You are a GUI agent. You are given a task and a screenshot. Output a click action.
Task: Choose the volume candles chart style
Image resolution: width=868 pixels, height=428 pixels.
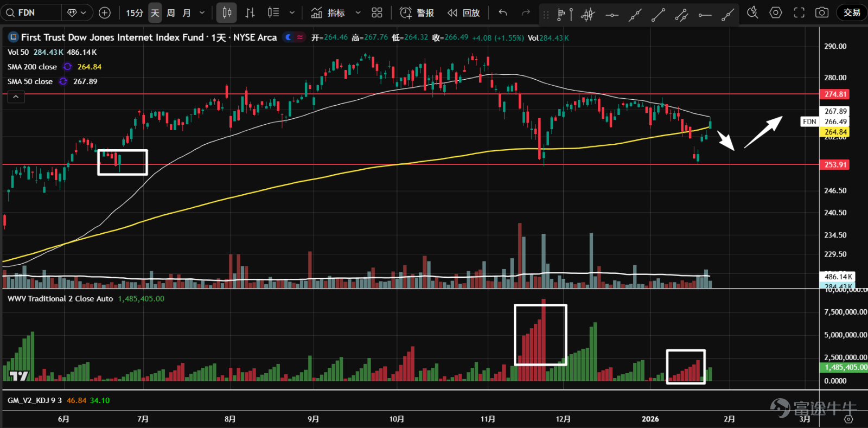pos(273,12)
